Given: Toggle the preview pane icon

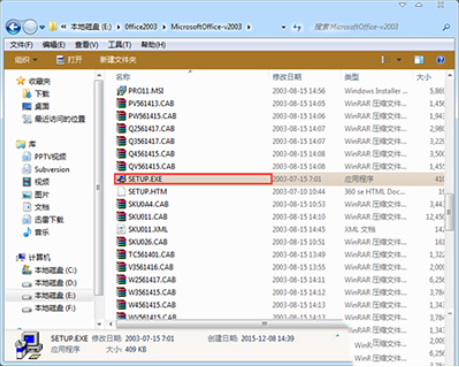Looking at the screenshot, I should [419, 60].
